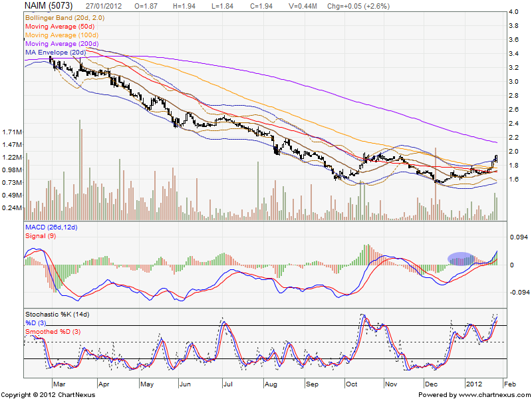This screenshot has width=532, height=399.
Task: Click the 2012 year marker on time axis
Action: point(473,384)
